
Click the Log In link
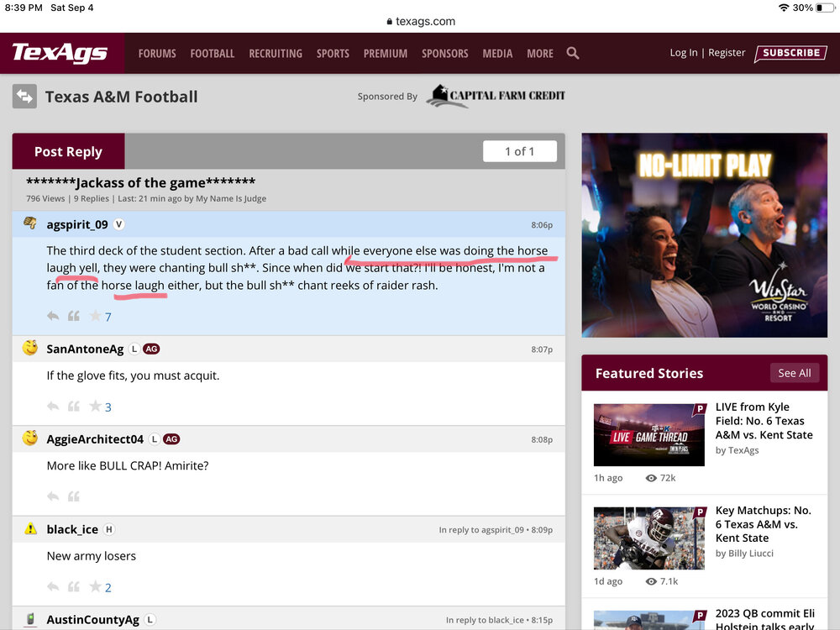pos(683,53)
